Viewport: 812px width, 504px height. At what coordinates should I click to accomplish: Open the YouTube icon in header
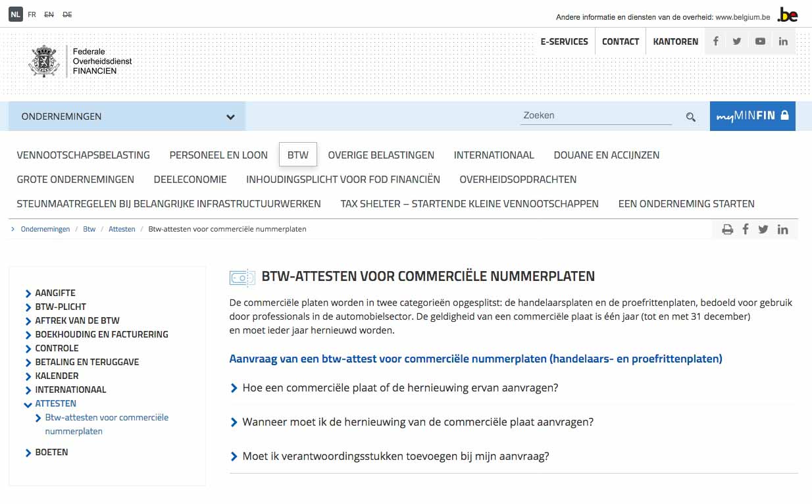tap(760, 41)
